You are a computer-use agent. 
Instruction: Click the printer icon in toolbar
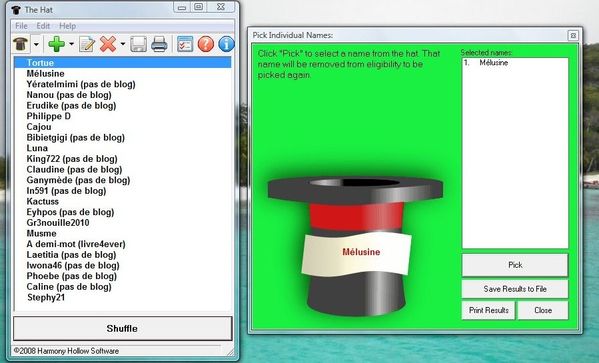pos(159,44)
